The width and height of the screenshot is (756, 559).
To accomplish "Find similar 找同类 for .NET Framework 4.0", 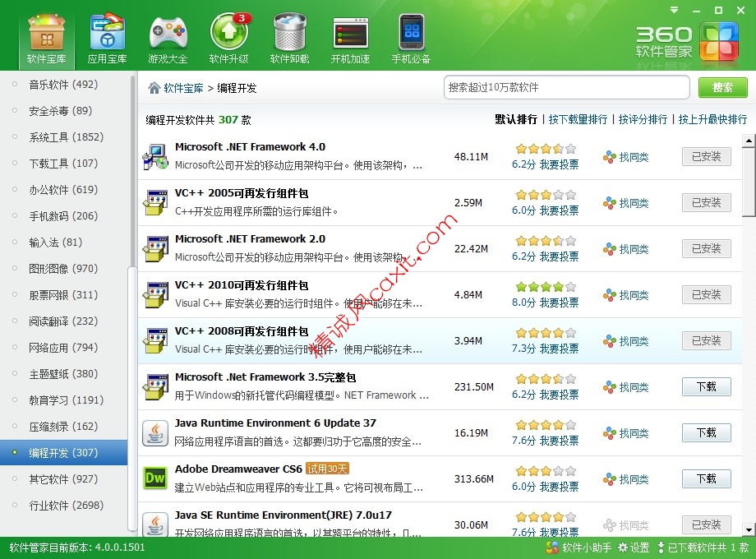I will click(x=626, y=157).
